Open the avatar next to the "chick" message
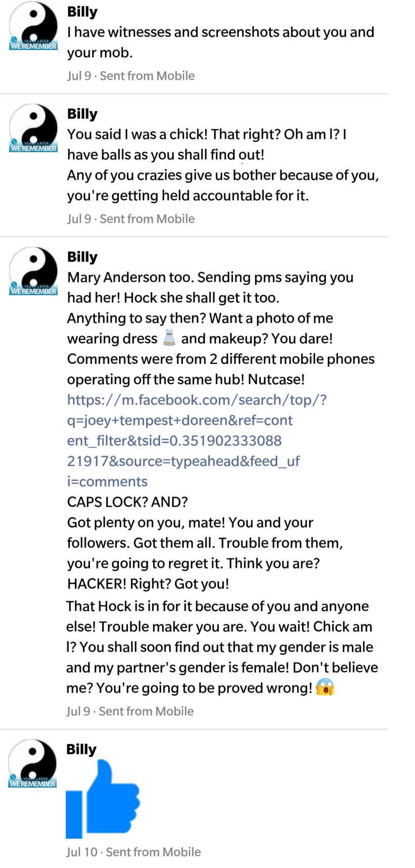 (33, 128)
